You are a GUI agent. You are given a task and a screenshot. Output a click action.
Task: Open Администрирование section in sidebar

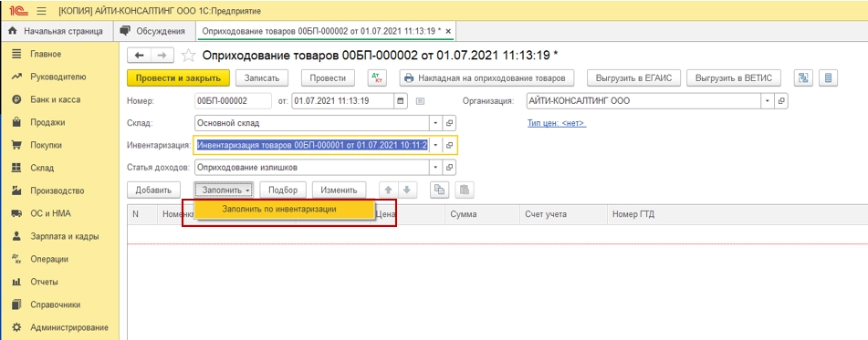(x=59, y=326)
